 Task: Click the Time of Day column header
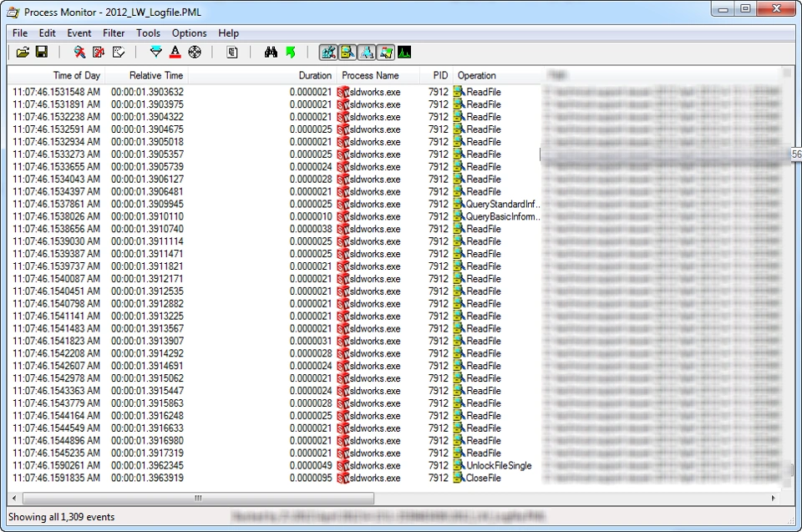(56, 75)
